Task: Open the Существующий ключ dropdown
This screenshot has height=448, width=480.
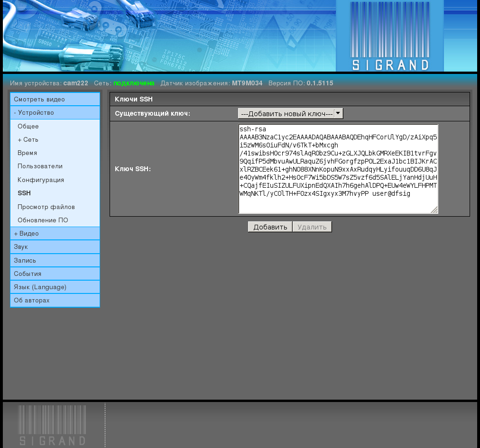Action: pyautogui.click(x=290, y=113)
